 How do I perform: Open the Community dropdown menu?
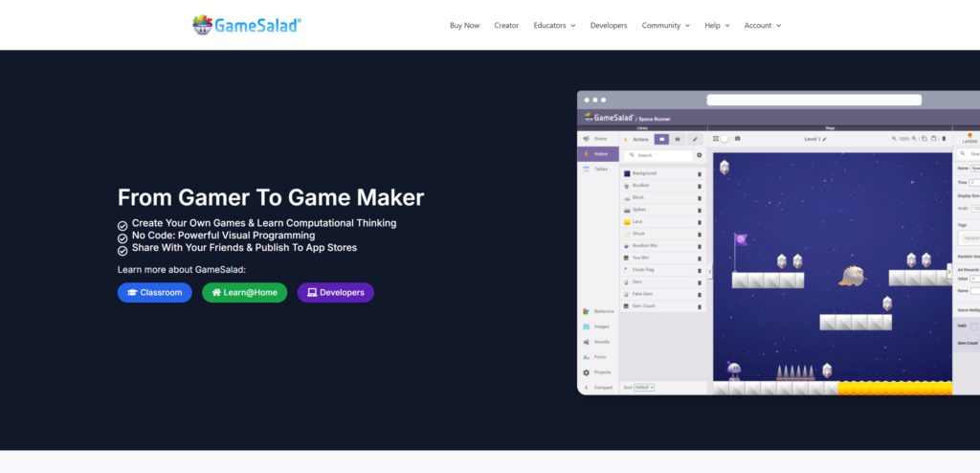[x=665, y=25]
